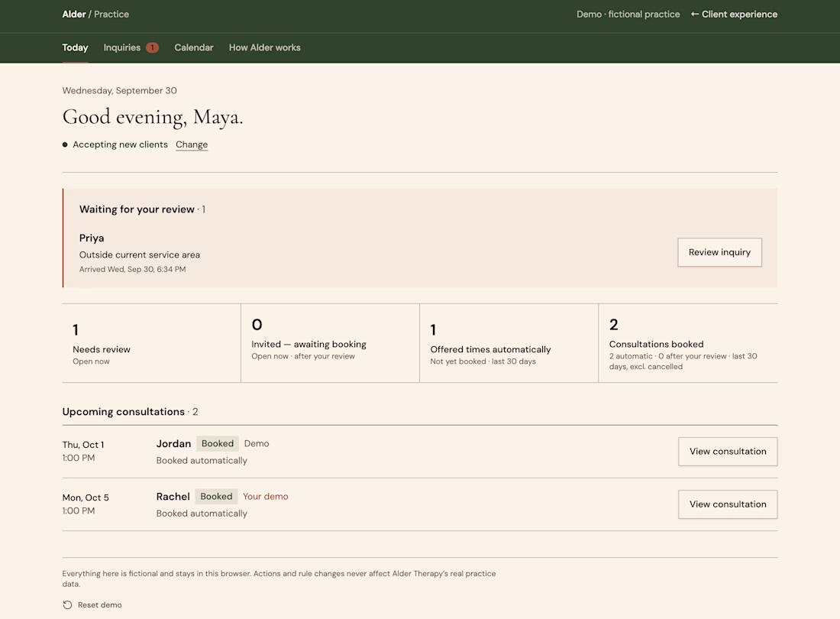
Task: Click the 'Your demo' label beside Rachel
Action: click(266, 497)
